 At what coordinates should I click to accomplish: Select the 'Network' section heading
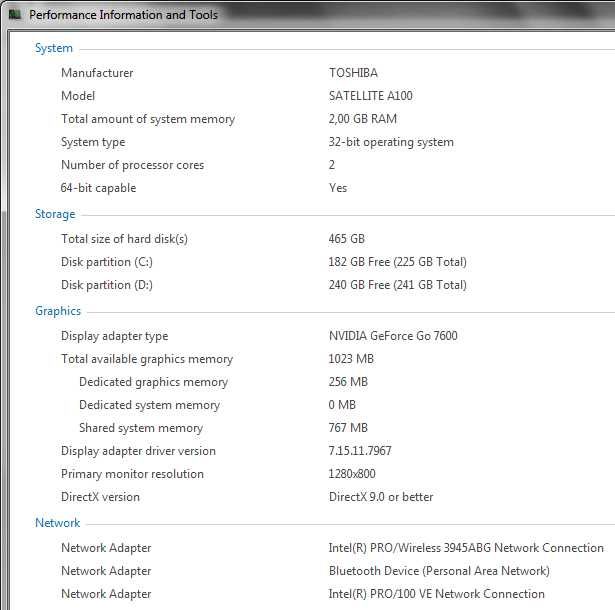58,523
